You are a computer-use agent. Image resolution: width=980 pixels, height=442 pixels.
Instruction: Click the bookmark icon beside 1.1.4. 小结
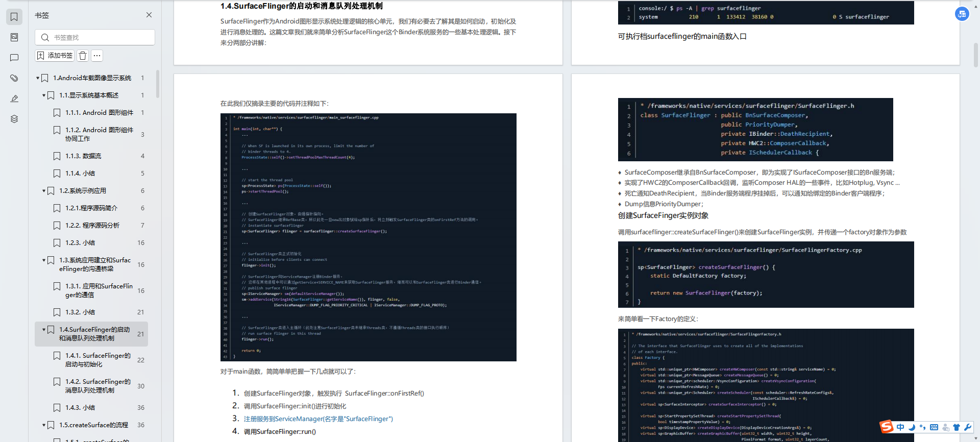coord(57,174)
